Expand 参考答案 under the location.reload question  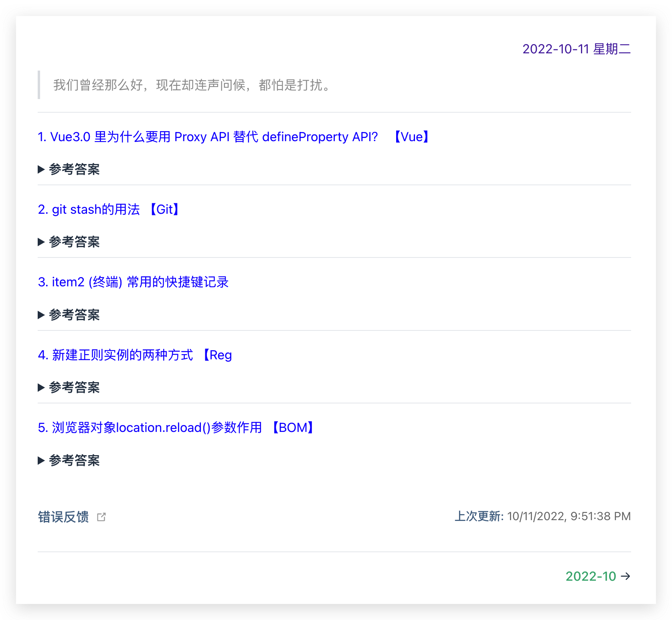(x=69, y=460)
